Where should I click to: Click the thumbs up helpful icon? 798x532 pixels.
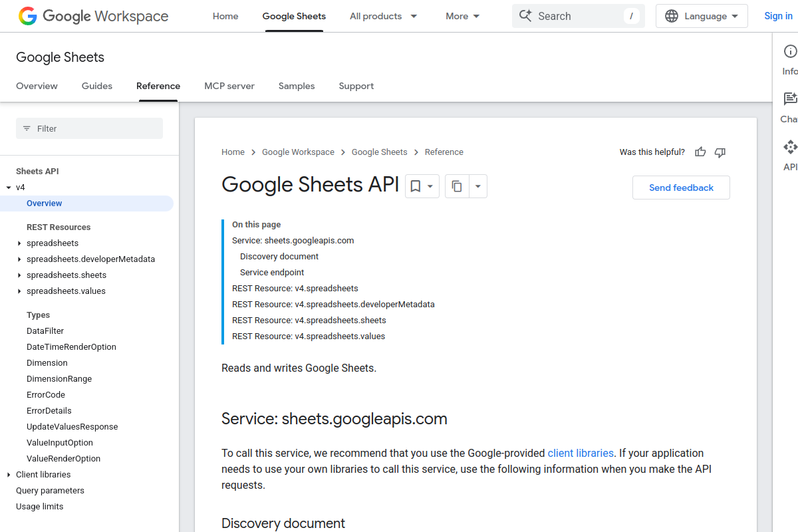[x=700, y=152]
